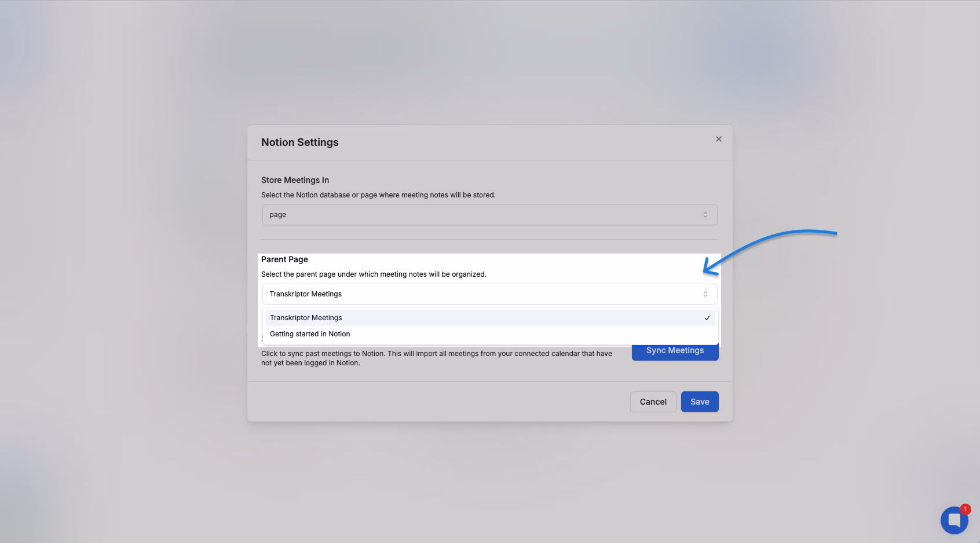The image size is (980, 543).
Task: Click the parent page helper description text
Action: tap(374, 274)
